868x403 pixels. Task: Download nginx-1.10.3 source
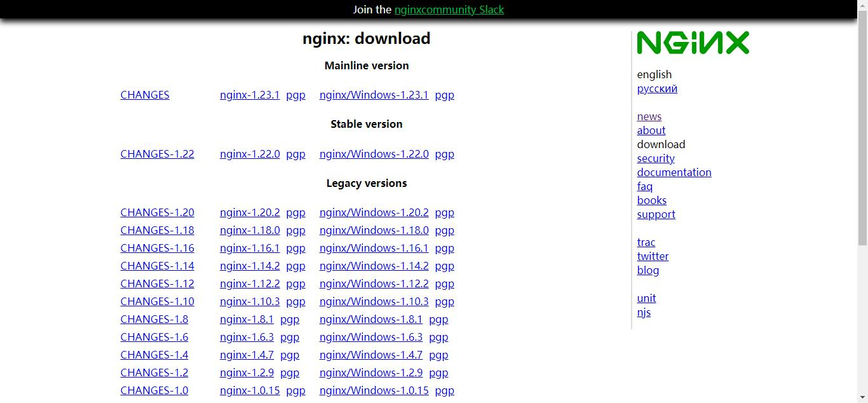point(250,301)
